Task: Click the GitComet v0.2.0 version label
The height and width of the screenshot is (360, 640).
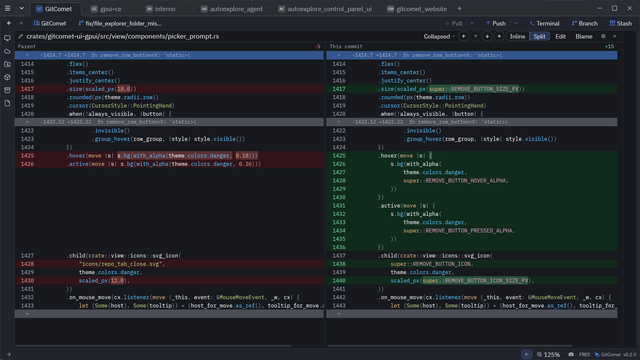Action: [x=616, y=354]
